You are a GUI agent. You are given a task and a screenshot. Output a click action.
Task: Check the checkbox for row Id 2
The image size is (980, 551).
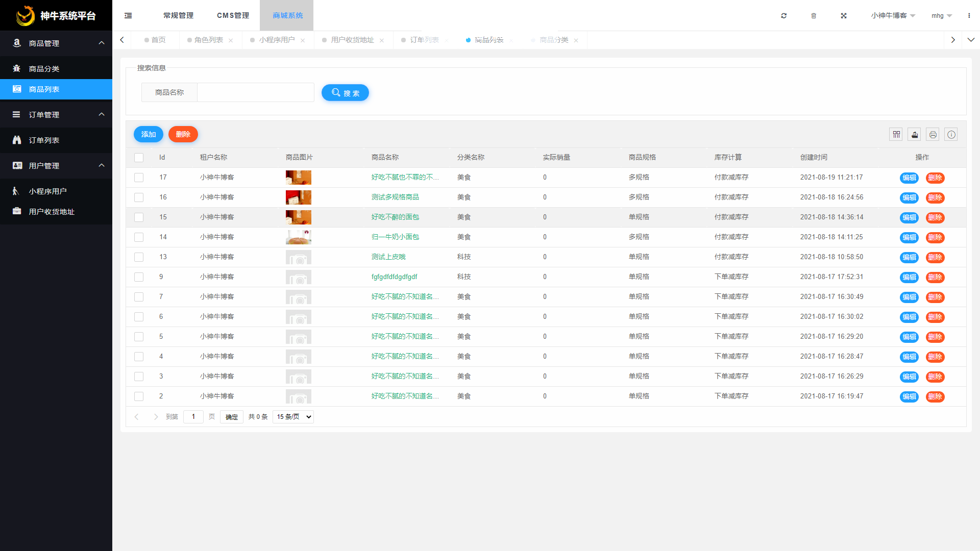pyautogui.click(x=139, y=396)
